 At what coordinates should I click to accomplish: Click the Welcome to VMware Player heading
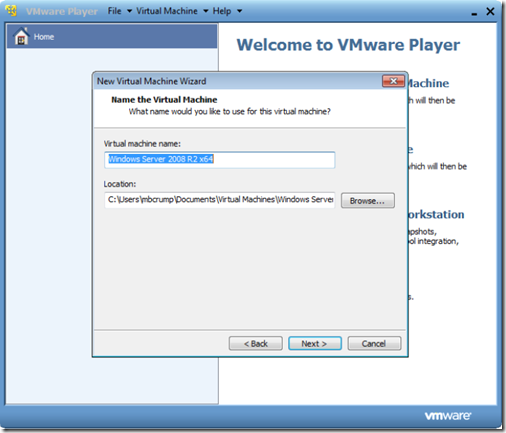click(x=348, y=45)
